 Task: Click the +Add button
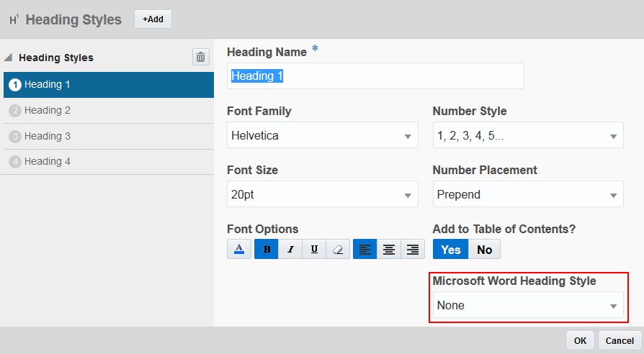tap(153, 19)
